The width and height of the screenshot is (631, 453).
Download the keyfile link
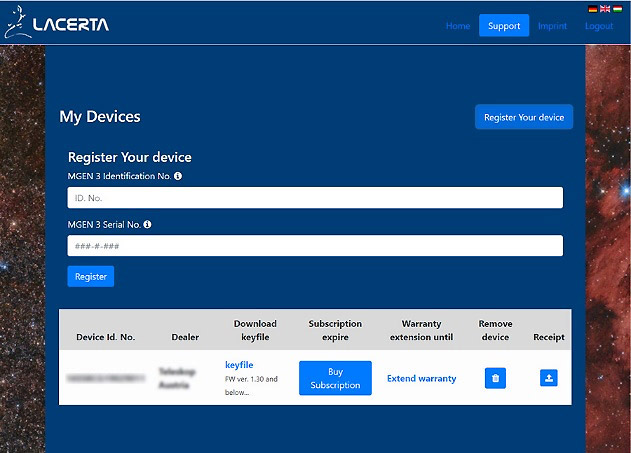[x=239, y=365]
